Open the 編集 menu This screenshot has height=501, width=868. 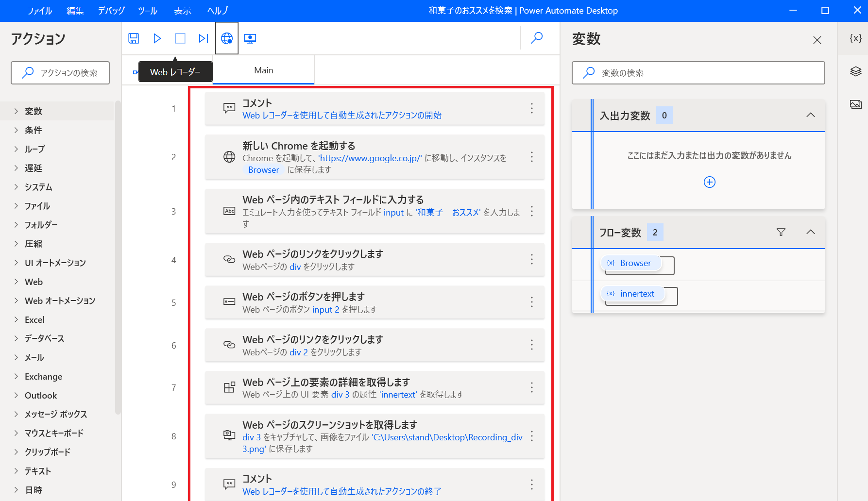pyautogui.click(x=75, y=11)
